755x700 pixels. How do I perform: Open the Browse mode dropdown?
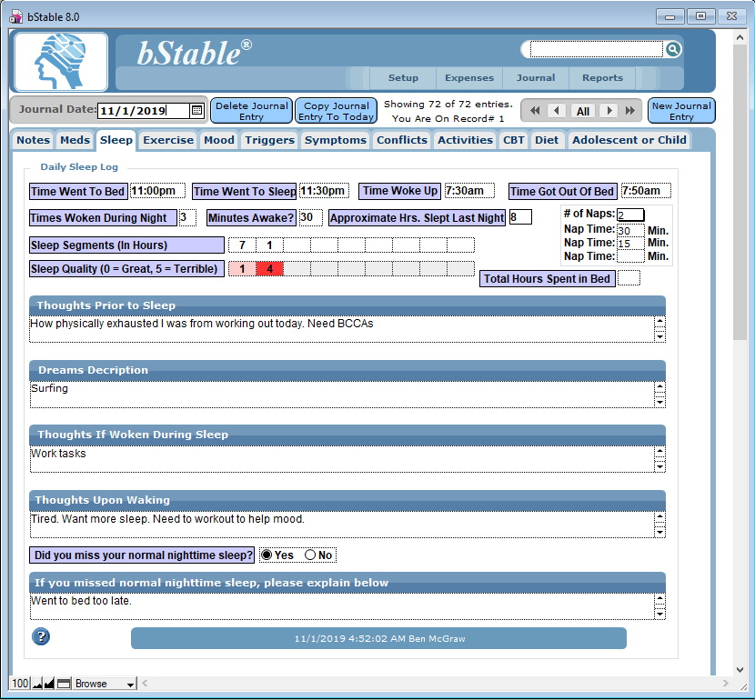105,684
